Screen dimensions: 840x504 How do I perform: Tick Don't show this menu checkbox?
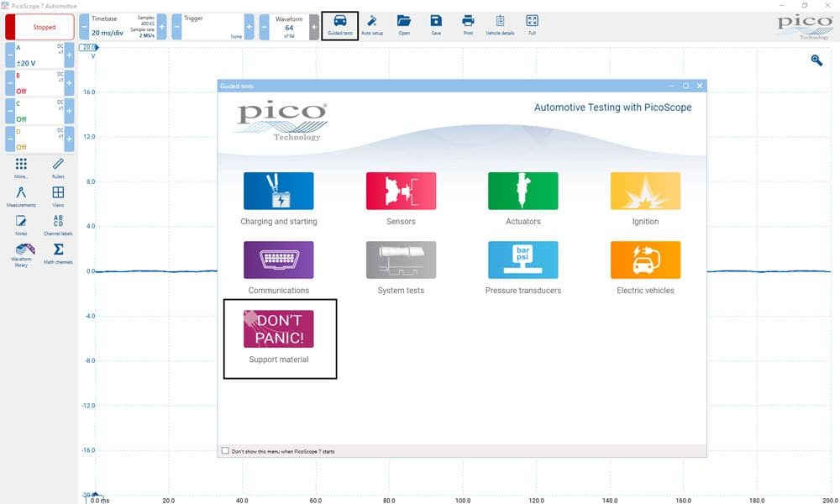[225, 451]
